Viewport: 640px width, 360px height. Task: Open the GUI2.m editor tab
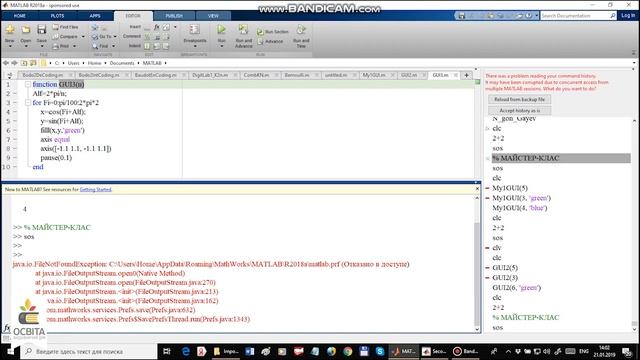pyautogui.click(x=409, y=75)
